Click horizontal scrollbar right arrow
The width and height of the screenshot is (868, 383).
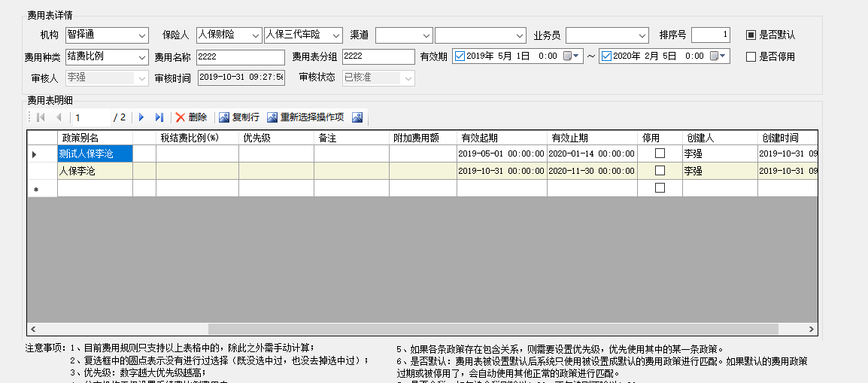pos(812,329)
